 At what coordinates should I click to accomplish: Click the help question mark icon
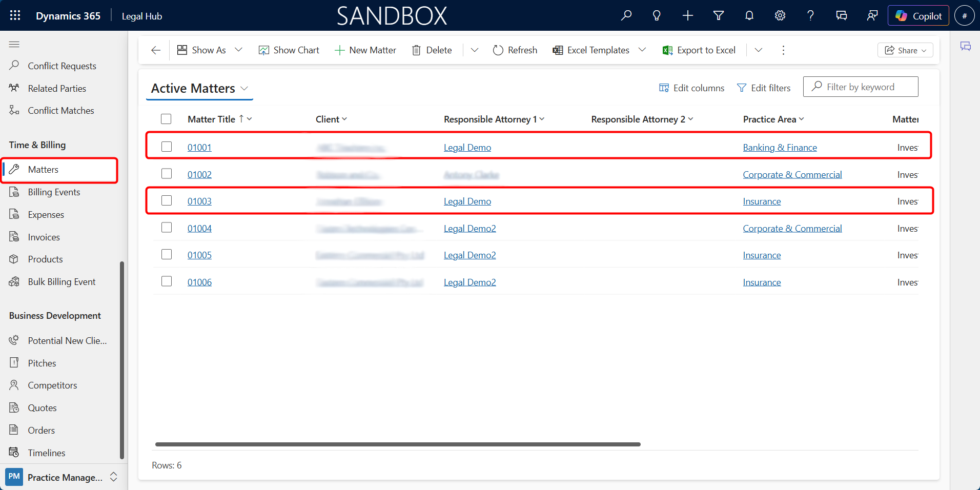coord(811,15)
